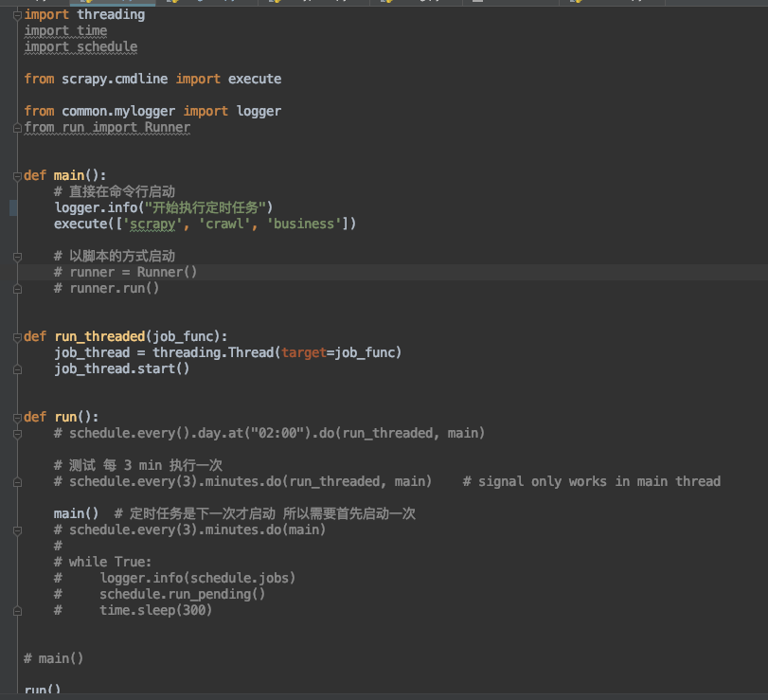Click the comment 'time.sleep(300)'
This screenshot has width=768, height=700.
[x=156, y=610]
